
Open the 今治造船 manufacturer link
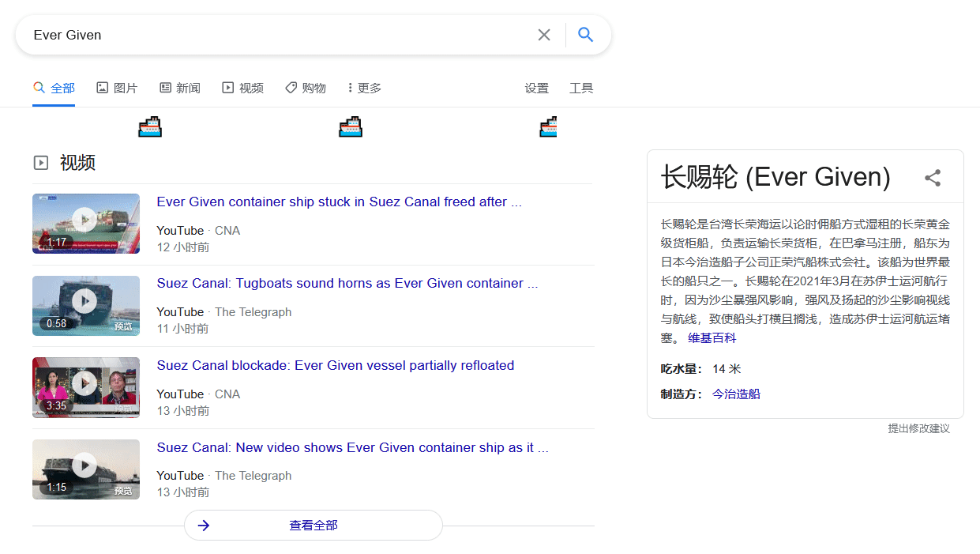[x=736, y=394]
